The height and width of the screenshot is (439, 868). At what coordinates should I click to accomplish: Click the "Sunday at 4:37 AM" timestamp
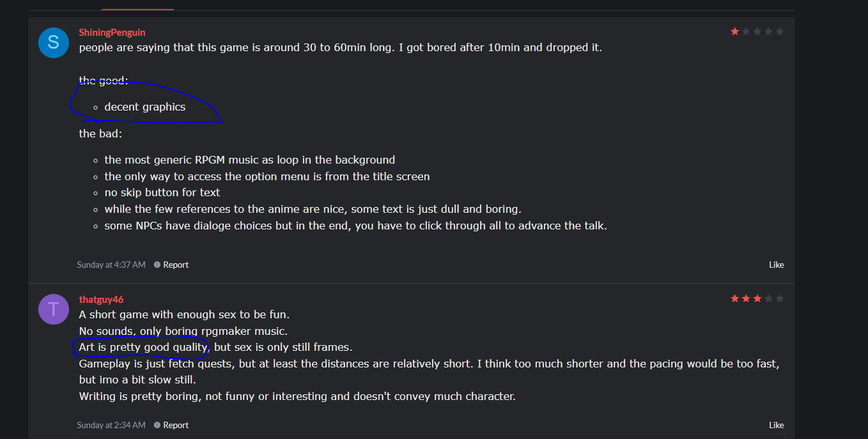111,265
